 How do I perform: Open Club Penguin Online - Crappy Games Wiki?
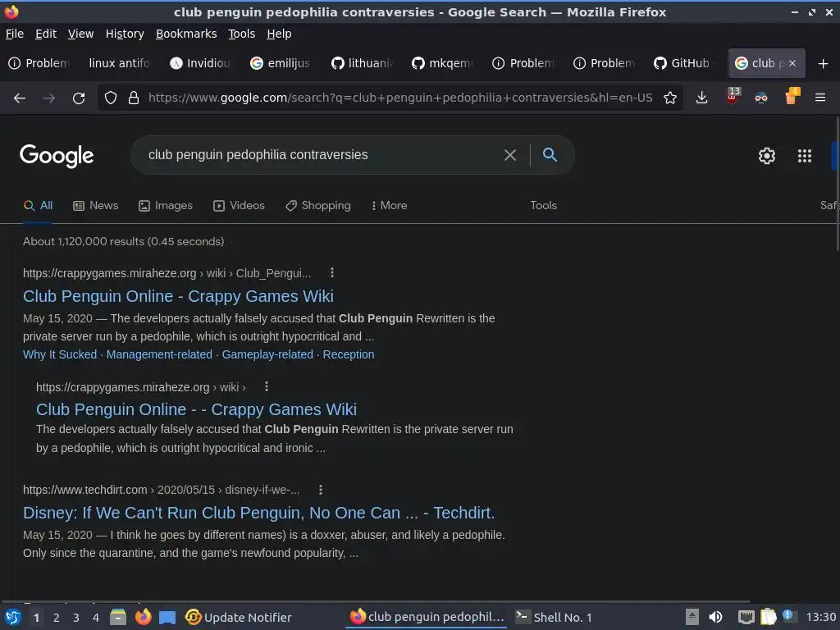pyautogui.click(x=178, y=296)
